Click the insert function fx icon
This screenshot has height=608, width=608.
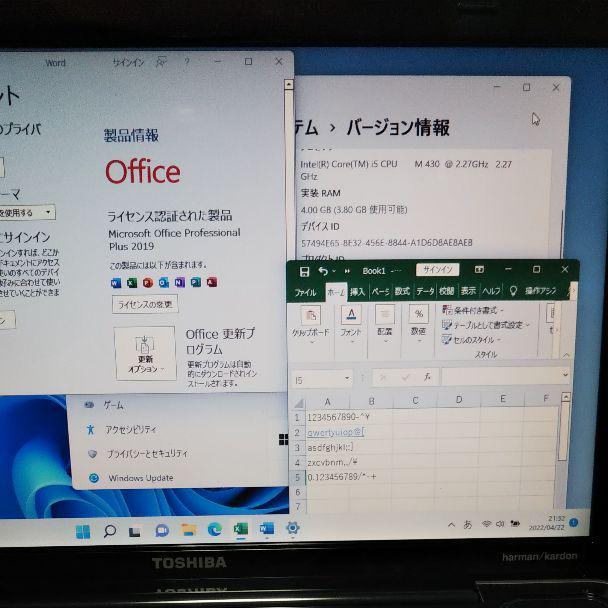(x=427, y=377)
